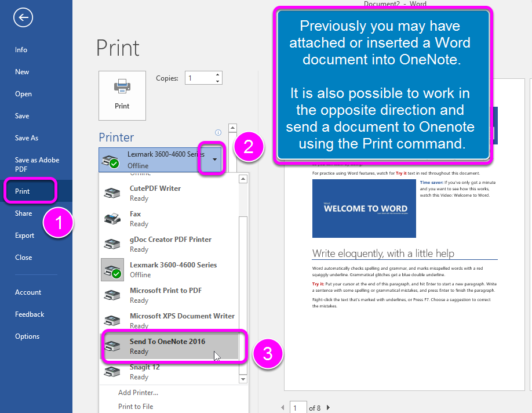Click the current page number field
Image resolution: width=532 pixels, height=413 pixels.
click(298, 408)
